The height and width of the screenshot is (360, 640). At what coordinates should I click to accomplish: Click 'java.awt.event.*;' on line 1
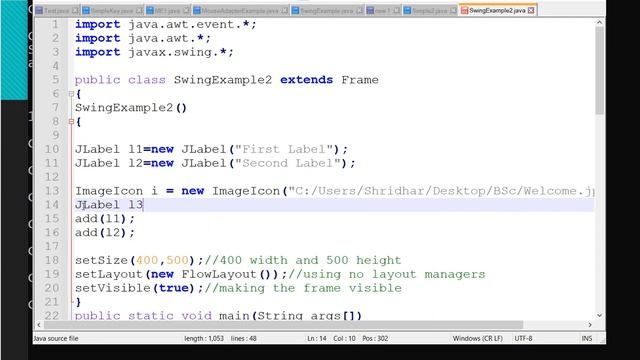click(x=192, y=24)
